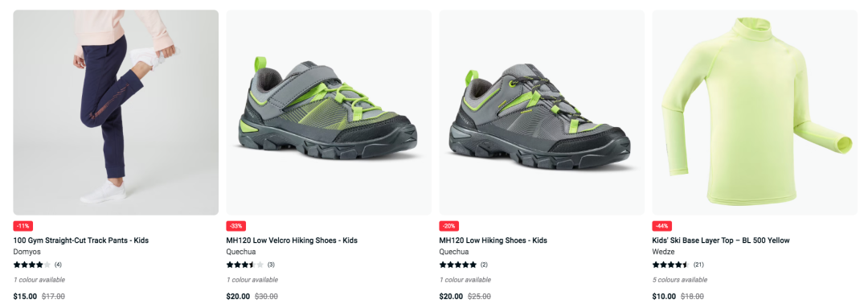Image resolution: width=868 pixels, height=308 pixels.
Task: Open Kids' Ski Base Layer Top link
Action: [721, 240]
